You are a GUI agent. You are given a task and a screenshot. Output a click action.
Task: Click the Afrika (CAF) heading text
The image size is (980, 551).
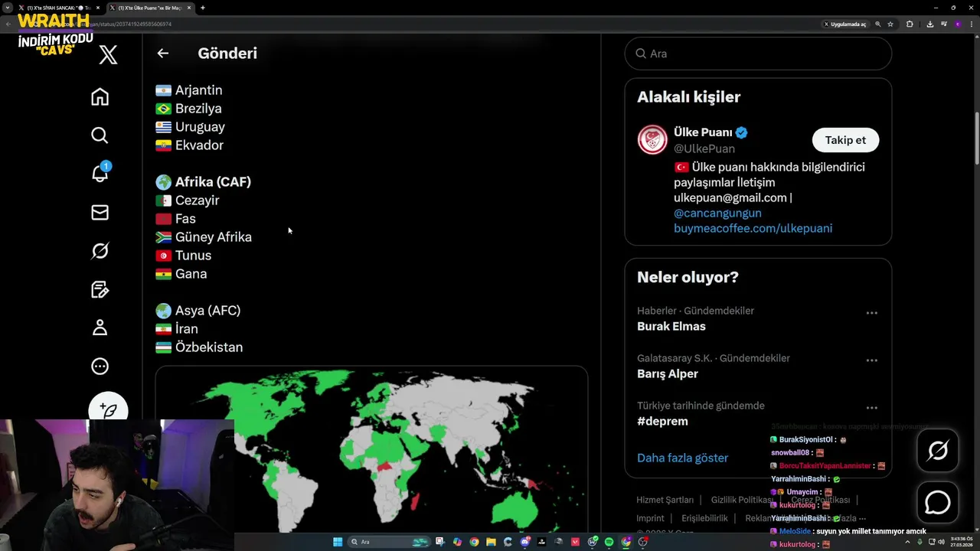[213, 181]
